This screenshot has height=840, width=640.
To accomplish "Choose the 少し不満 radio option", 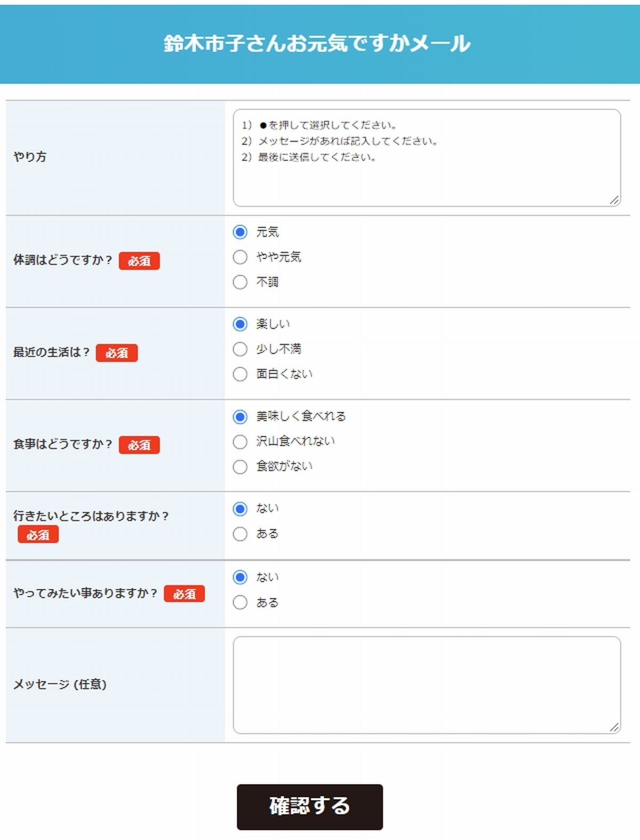I will (240, 349).
